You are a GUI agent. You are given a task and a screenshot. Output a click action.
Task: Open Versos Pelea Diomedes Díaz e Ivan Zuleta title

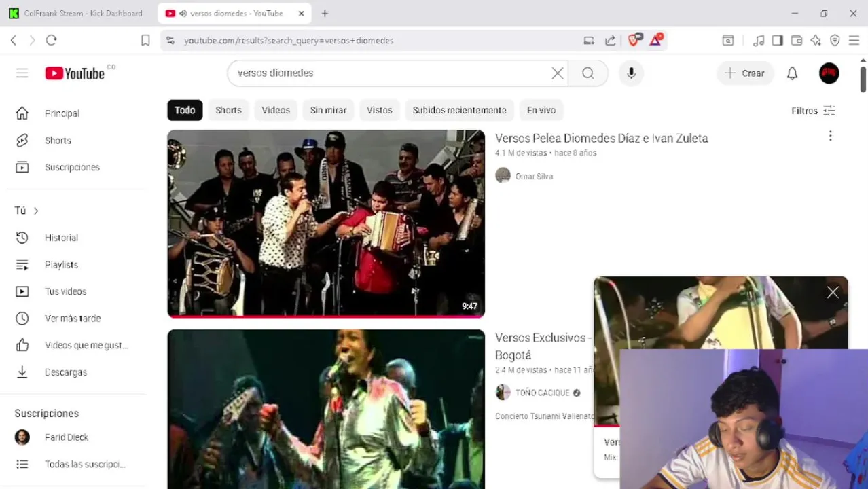pyautogui.click(x=601, y=138)
